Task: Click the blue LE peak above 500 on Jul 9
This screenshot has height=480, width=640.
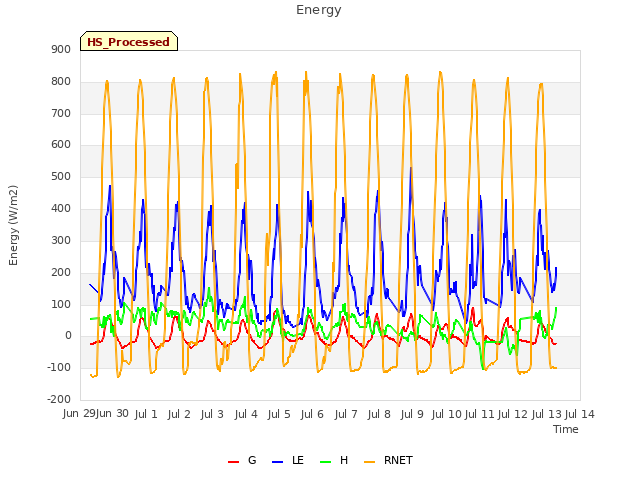Action: pos(411,168)
